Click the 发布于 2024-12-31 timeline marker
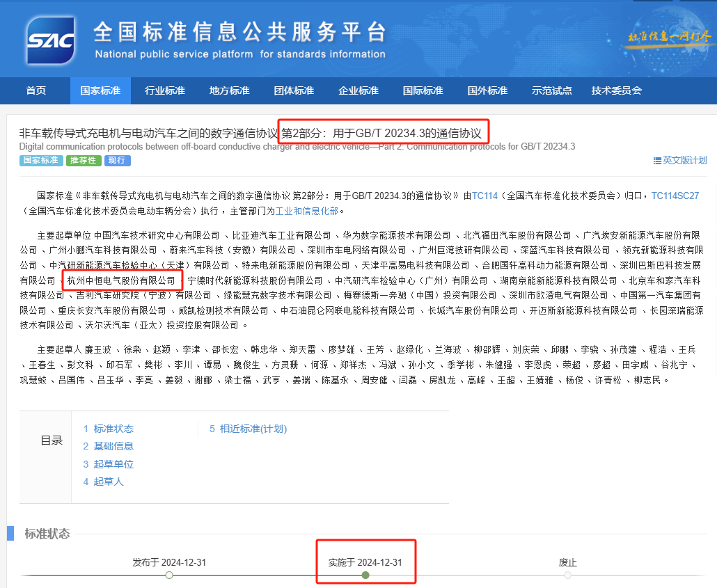Image resolution: width=717 pixels, height=588 pixels. [169, 575]
